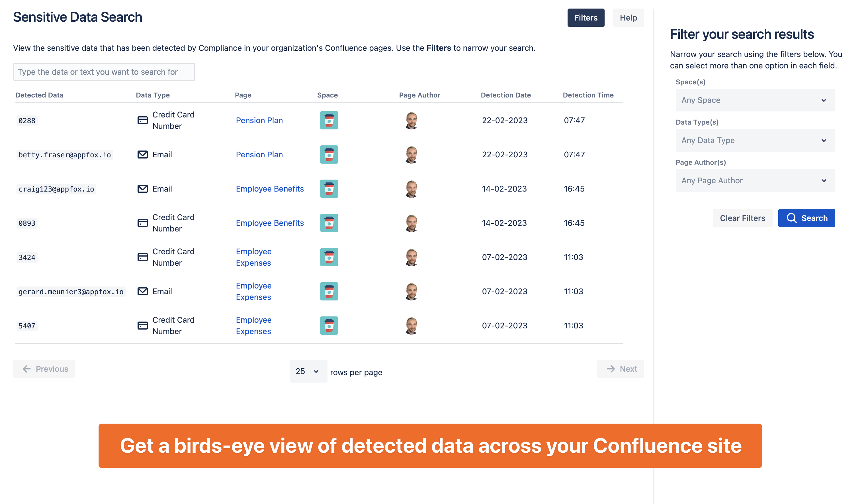Click the email icon beside gerard.meunier3@appfox.io
This screenshot has height=504, width=868.
tap(142, 291)
